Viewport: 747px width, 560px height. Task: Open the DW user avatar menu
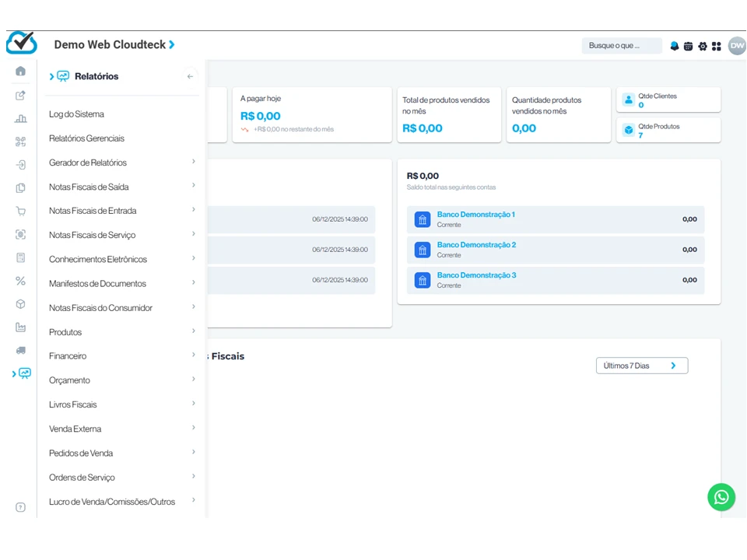737,46
